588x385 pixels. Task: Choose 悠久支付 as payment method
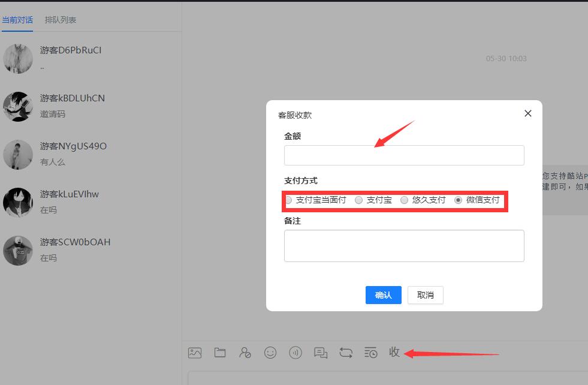[x=405, y=200]
